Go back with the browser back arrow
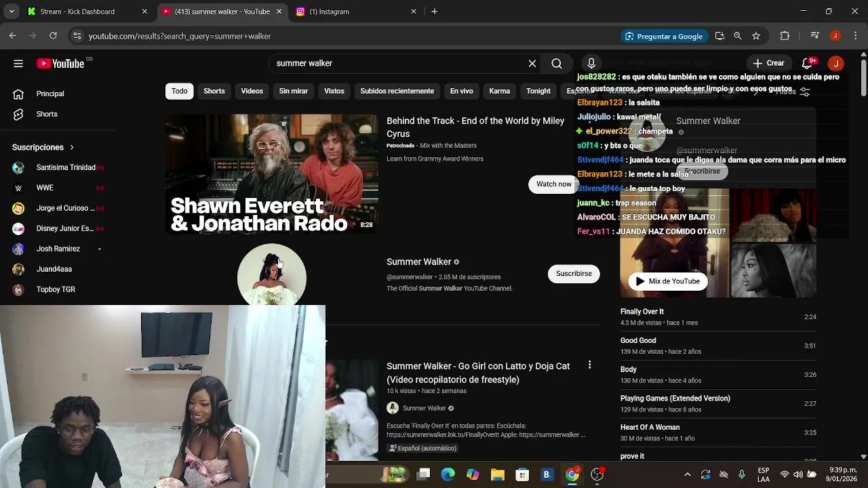 click(x=12, y=36)
